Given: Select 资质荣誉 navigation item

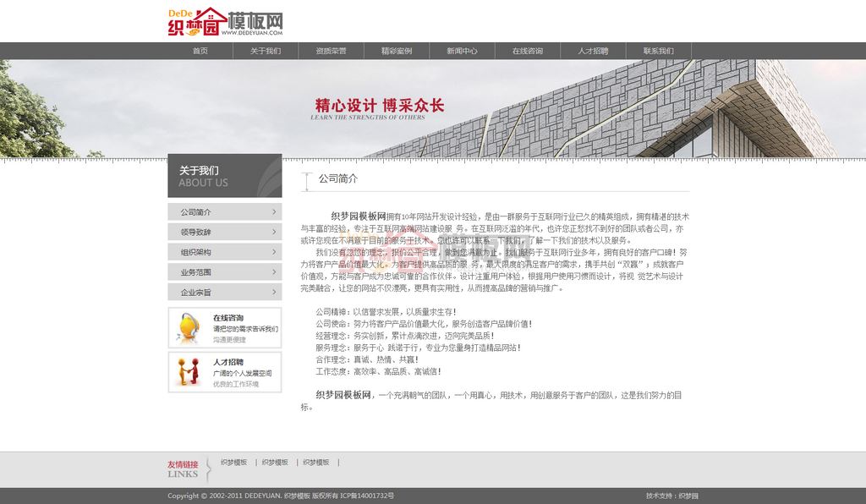Looking at the screenshot, I should click(331, 51).
